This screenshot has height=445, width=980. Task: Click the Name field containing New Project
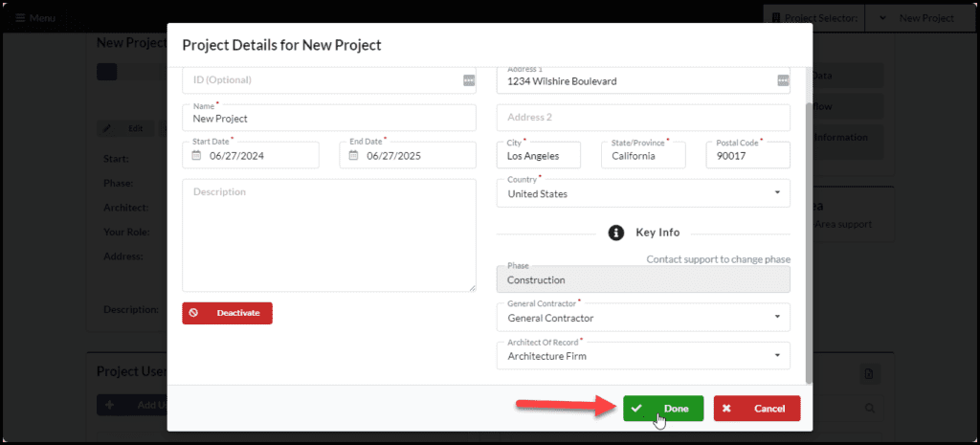click(x=329, y=118)
